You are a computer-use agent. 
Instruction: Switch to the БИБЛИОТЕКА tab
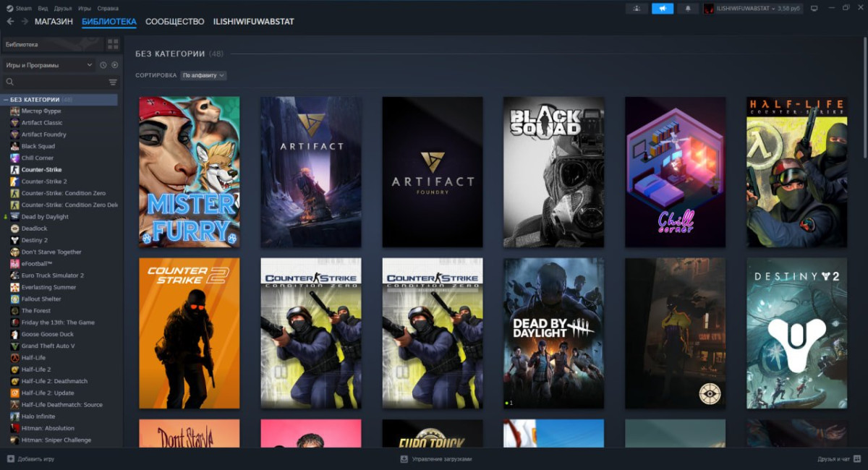pyautogui.click(x=109, y=22)
